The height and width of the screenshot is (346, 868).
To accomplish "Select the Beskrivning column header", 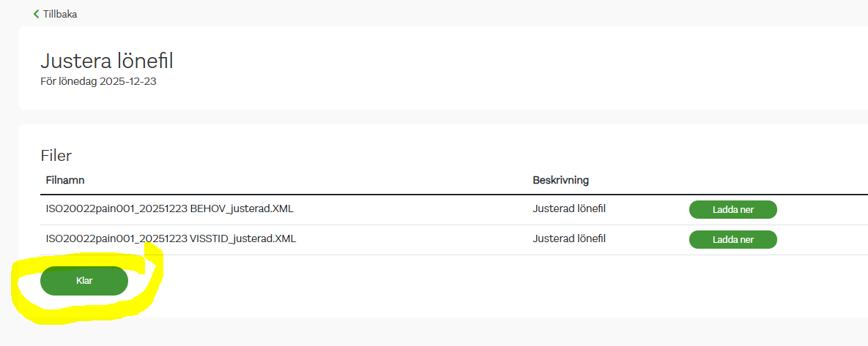I will point(560,180).
